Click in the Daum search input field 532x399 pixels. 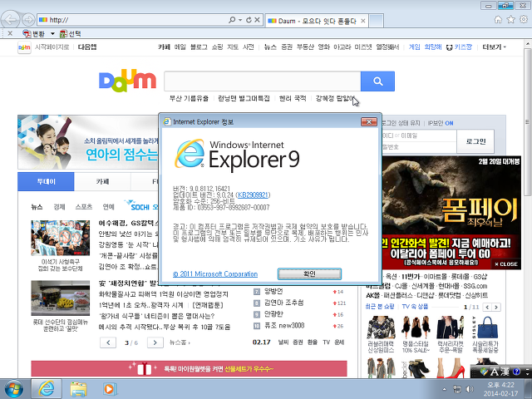[x=263, y=81]
